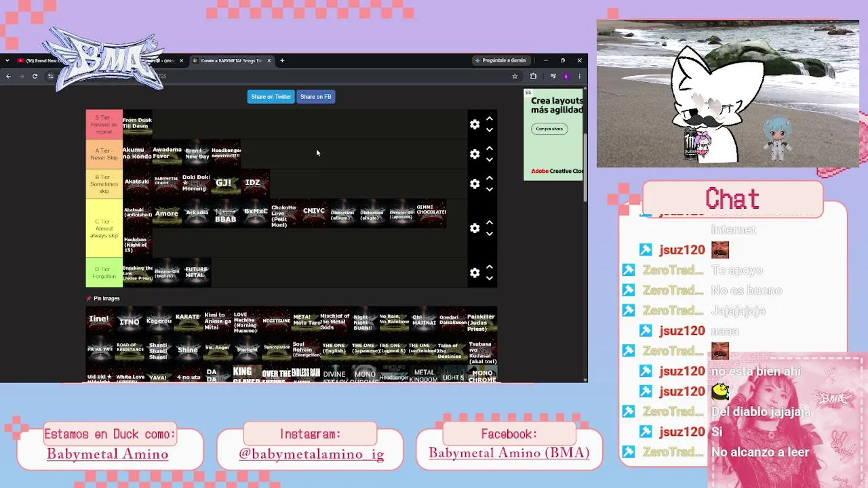Viewport: 868px width, 488px height.
Task: Click chat message 'No alcanzo a leer'
Action: pyautogui.click(x=760, y=452)
